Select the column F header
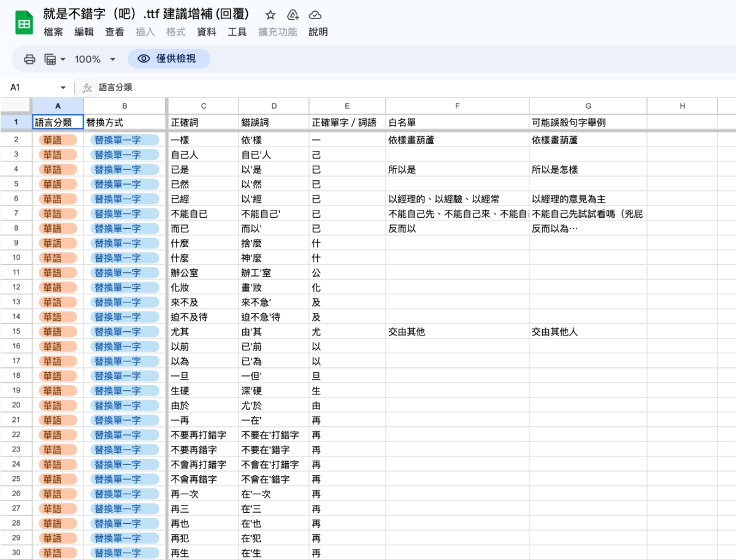736x560 pixels. 457,106
